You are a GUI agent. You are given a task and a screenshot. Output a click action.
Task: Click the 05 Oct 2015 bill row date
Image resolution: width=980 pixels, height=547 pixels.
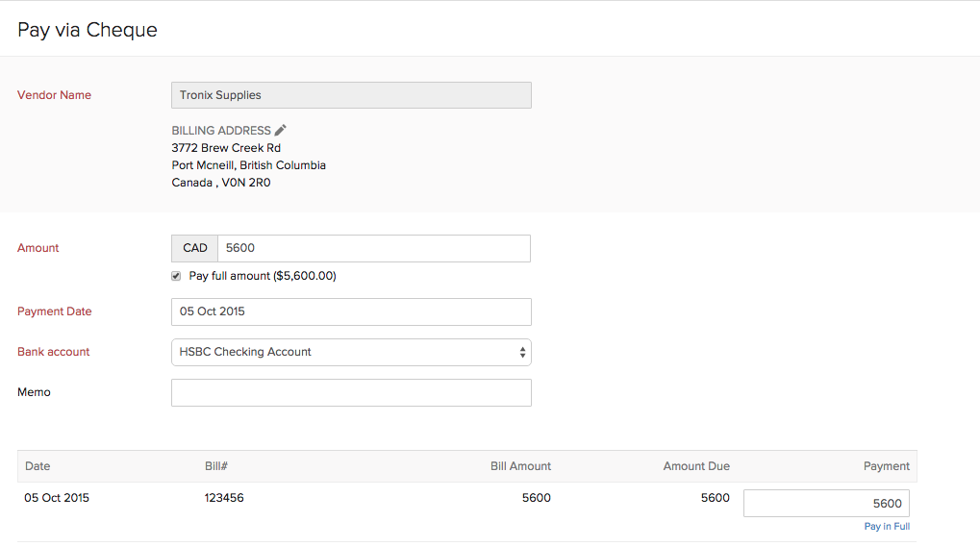point(57,498)
